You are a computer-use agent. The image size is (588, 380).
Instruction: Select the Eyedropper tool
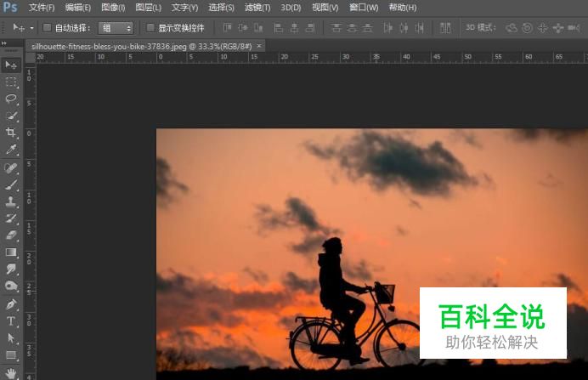tap(11, 150)
